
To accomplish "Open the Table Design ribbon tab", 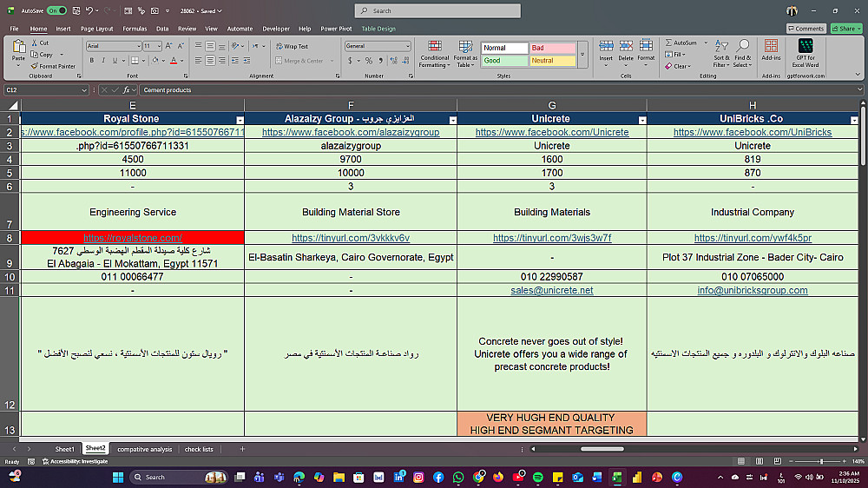I will click(x=378, y=29).
